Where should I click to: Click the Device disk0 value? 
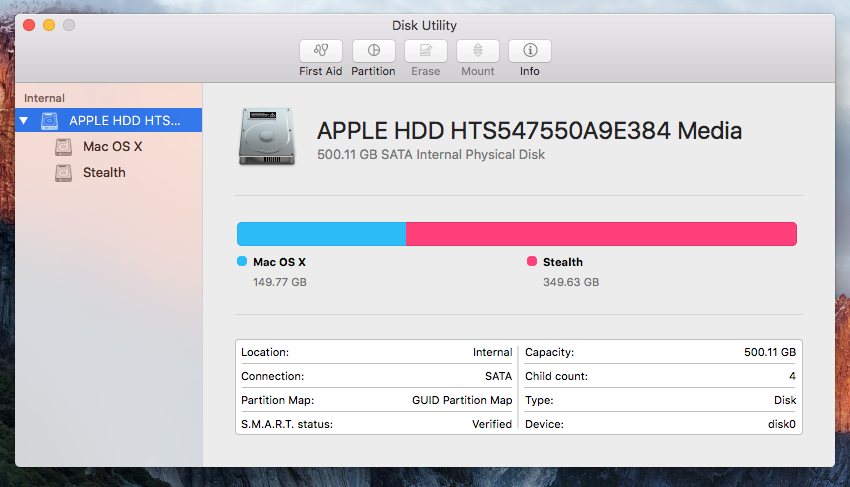(782, 424)
